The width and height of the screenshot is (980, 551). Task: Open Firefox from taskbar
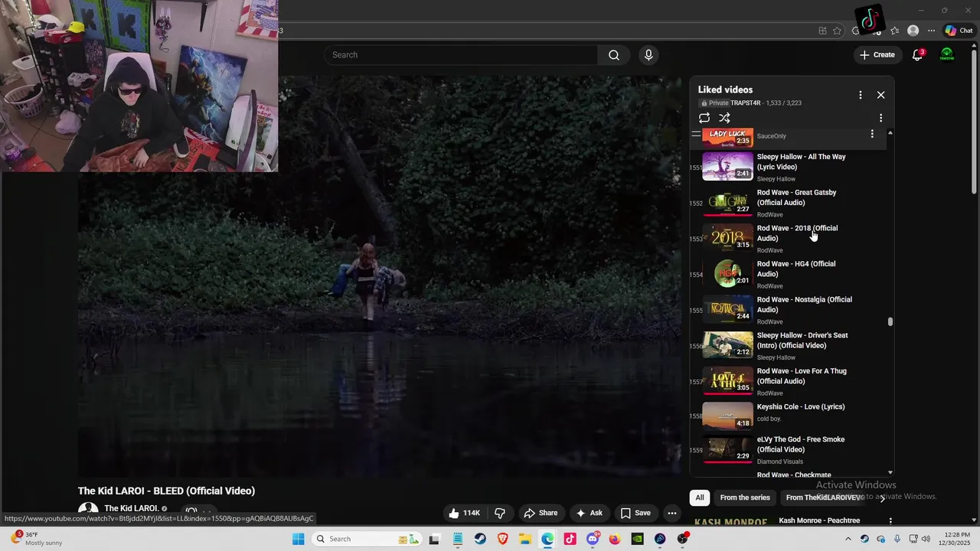[x=615, y=539]
